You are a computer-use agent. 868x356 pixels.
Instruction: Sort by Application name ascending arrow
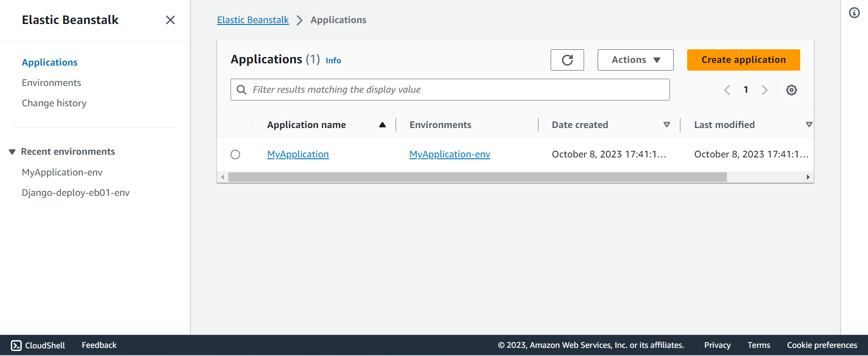382,125
